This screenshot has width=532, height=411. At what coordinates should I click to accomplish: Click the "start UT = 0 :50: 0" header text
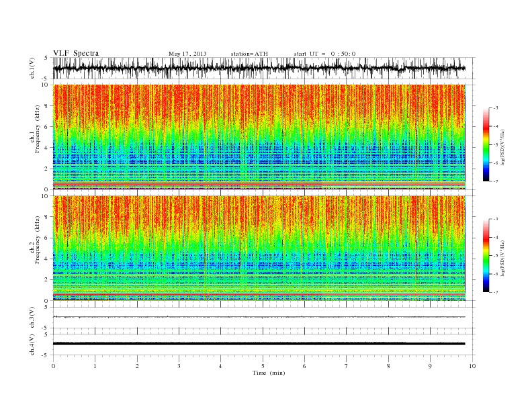coord(324,54)
